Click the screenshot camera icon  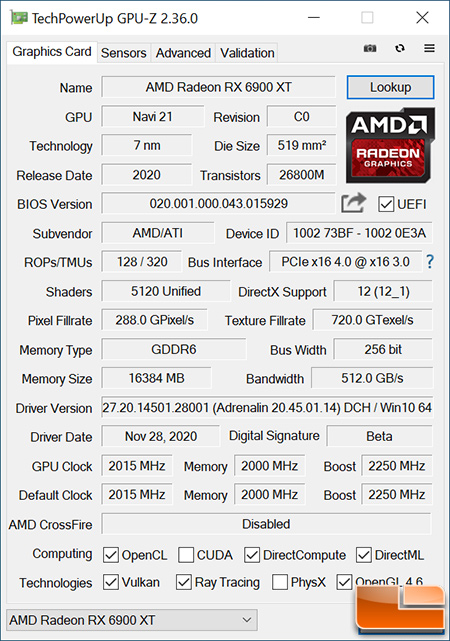[x=370, y=48]
